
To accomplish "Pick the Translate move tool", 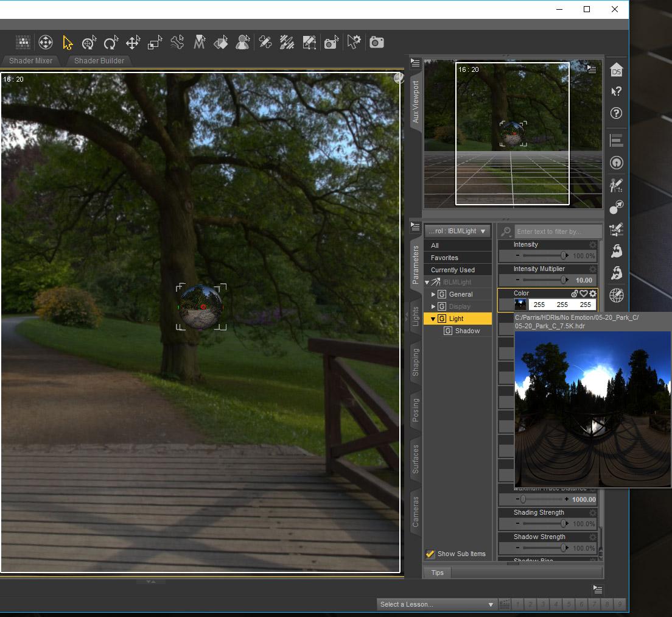I will pos(133,43).
